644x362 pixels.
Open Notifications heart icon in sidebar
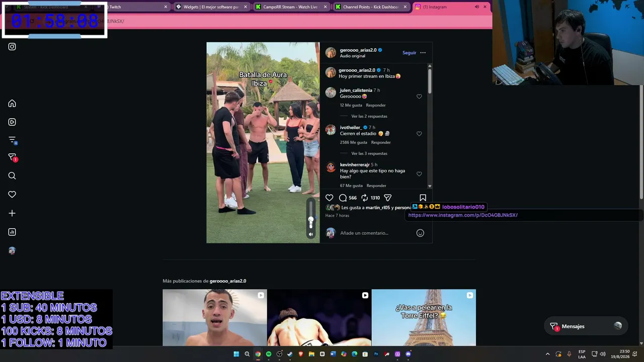coord(12,195)
